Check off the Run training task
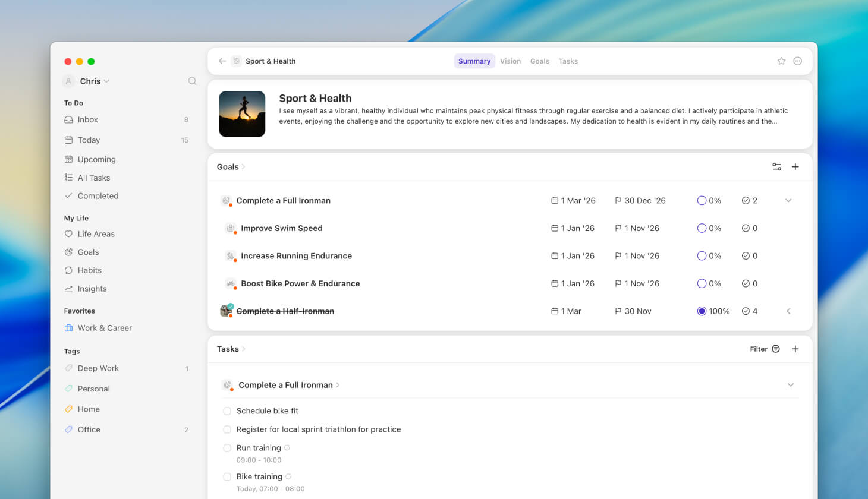Viewport: 868px width, 499px height. coord(227,448)
